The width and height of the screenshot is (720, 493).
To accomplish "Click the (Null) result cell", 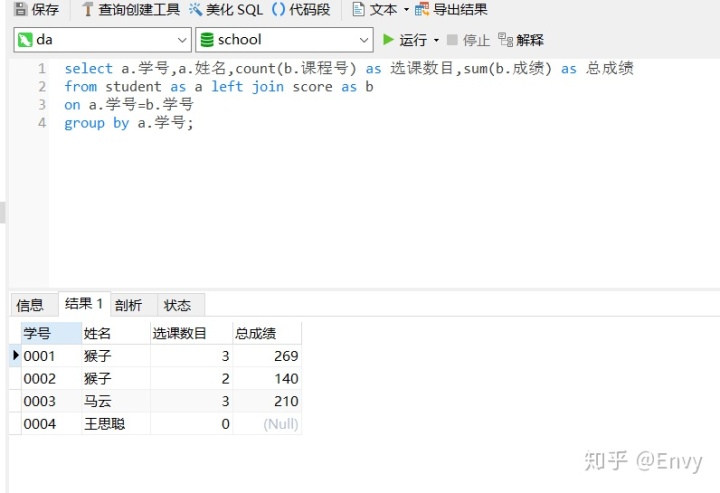I will pyautogui.click(x=267, y=423).
